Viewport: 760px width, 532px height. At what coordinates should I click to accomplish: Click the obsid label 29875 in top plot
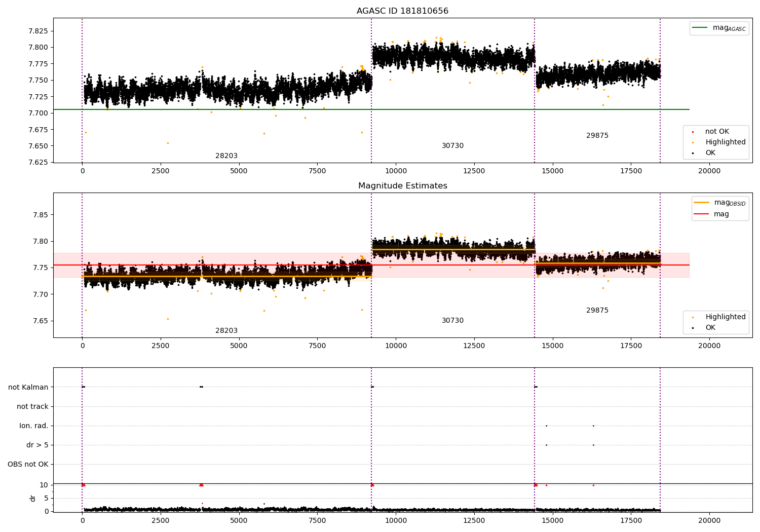click(x=597, y=135)
